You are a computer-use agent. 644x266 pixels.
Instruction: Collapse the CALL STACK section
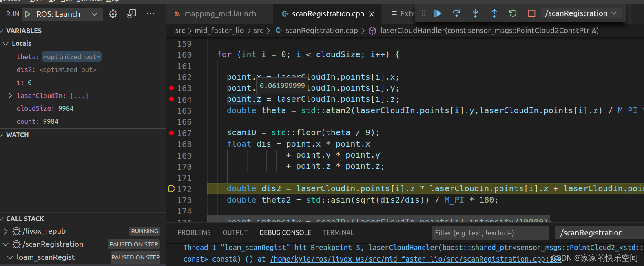pos(2,219)
